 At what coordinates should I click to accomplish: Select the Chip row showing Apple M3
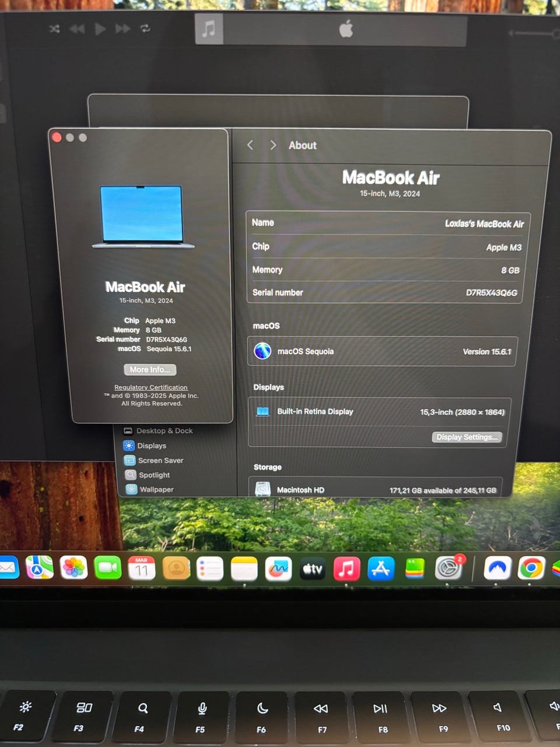(387, 247)
